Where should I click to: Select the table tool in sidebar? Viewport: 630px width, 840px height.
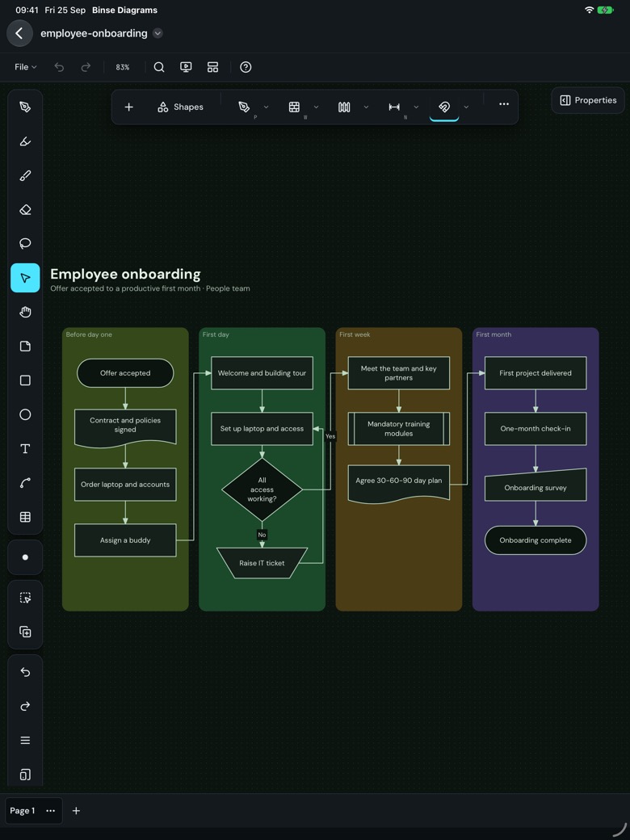click(x=25, y=517)
